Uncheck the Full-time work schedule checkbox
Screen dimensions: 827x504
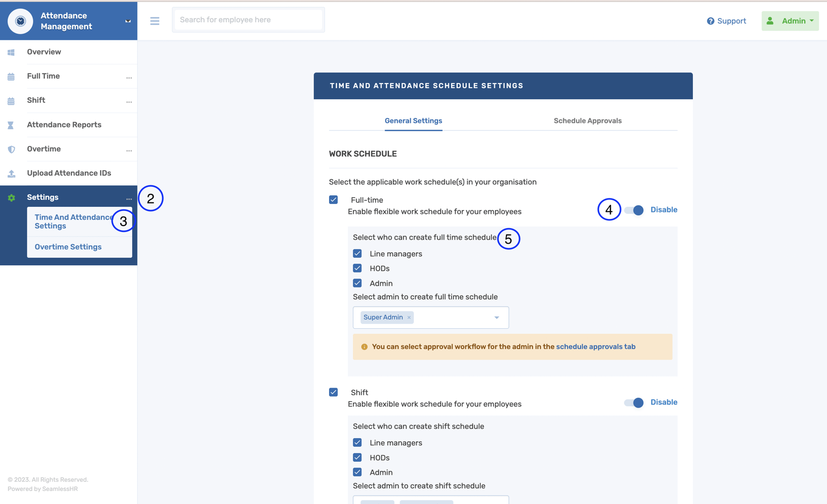point(333,199)
